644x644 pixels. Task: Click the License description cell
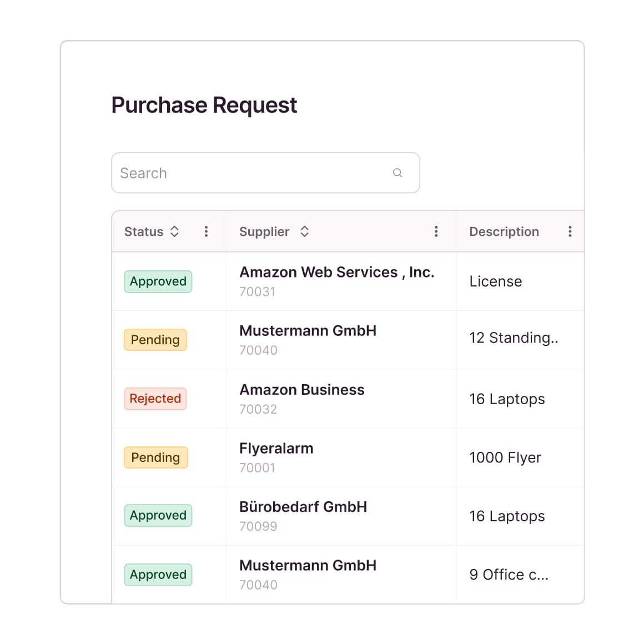click(495, 281)
